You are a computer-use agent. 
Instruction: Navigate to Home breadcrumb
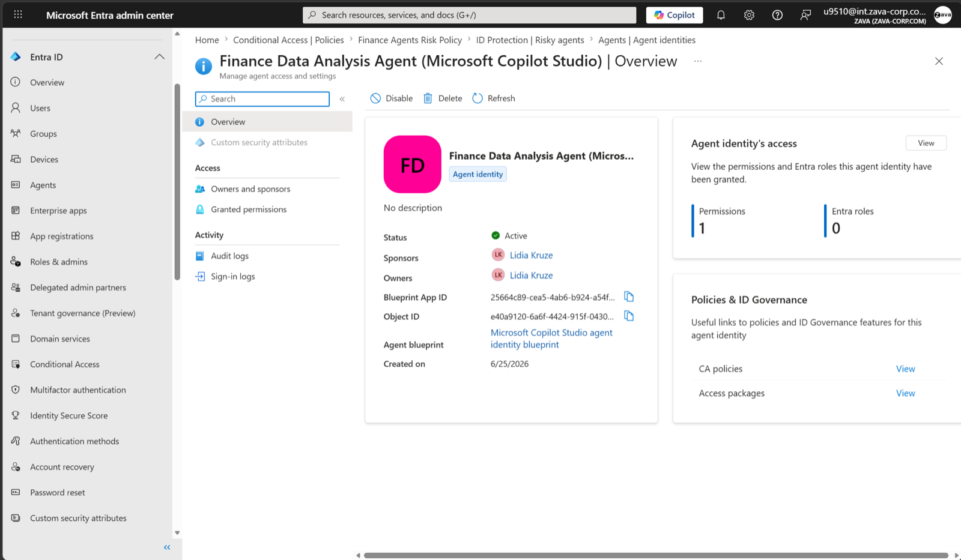click(x=207, y=40)
